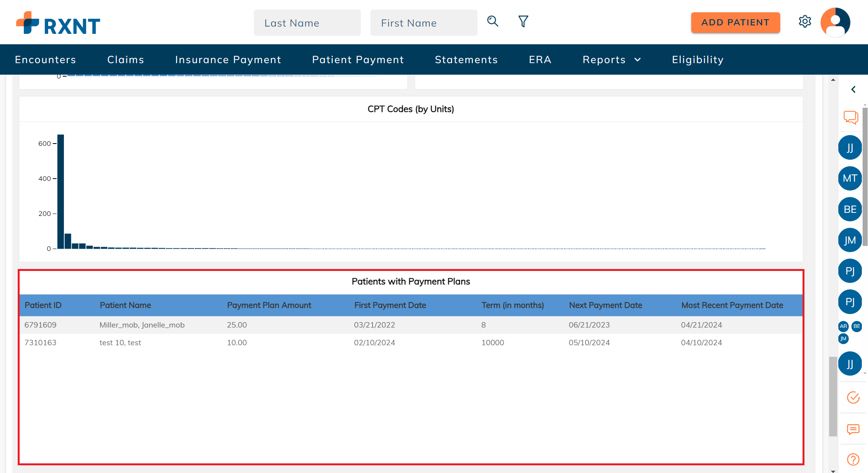Collapse the chat sidebar with the chevron
This screenshot has height=473, width=868.
[x=853, y=89]
